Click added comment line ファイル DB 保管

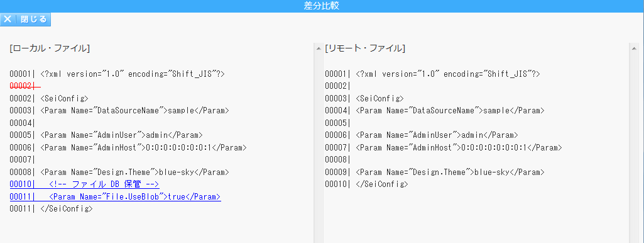point(84,184)
